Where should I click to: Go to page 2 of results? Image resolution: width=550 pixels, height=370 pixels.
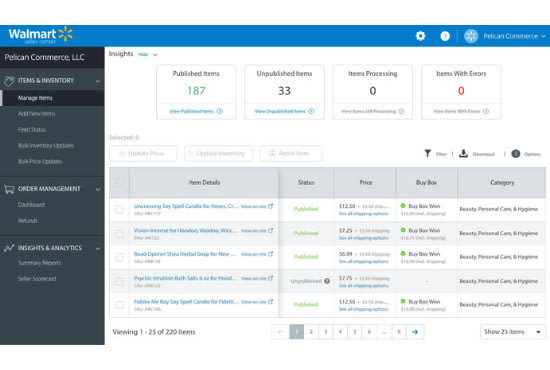coord(311,332)
